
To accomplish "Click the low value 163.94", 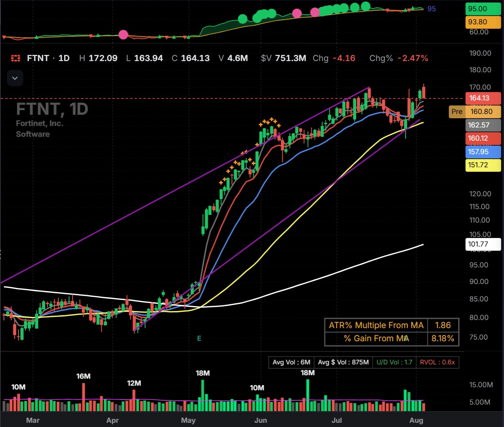I will click(x=148, y=58).
